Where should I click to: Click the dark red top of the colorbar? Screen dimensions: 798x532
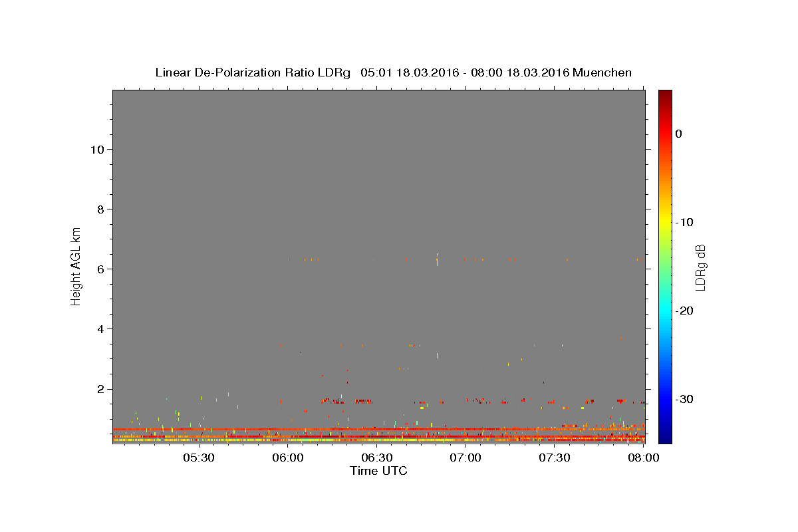pyautogui.click(x=665, y=96)
